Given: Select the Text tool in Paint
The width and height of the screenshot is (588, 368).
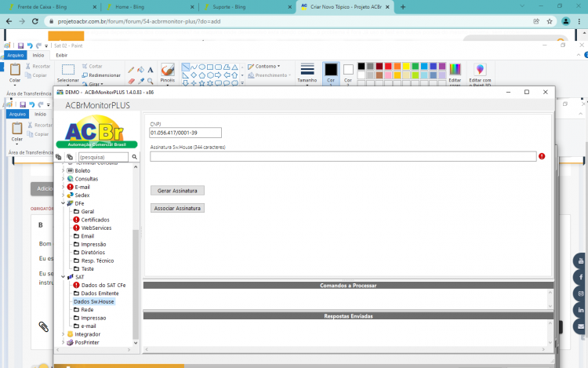Looking at the screenshot, I should point(151,70).
